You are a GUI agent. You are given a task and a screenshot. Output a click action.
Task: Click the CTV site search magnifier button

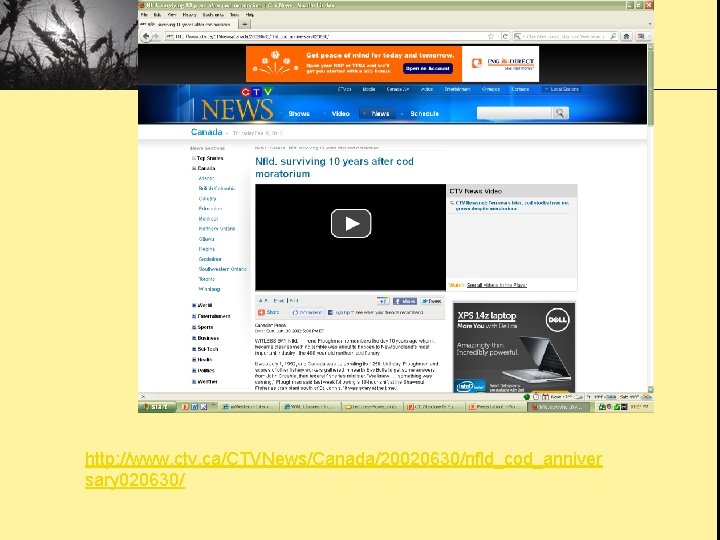pyautogui.click(x=560, y=113)
